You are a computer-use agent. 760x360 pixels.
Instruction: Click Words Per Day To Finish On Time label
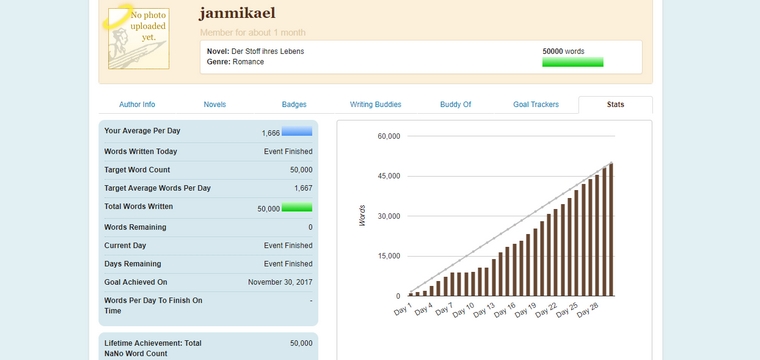point(153,306)
